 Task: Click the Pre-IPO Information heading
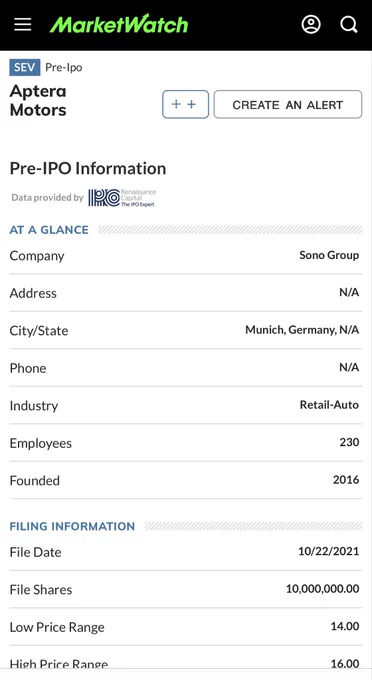[x=88, y=168]
